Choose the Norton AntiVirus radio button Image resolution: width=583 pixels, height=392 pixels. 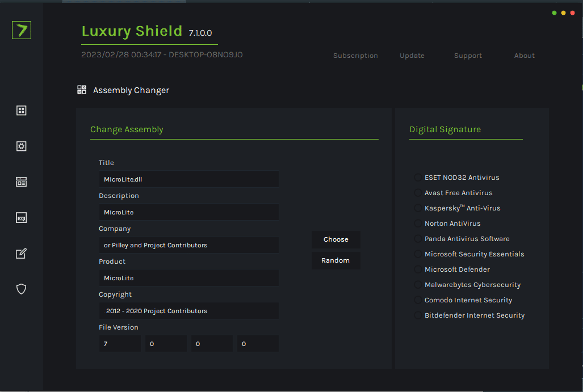[418, 224]
